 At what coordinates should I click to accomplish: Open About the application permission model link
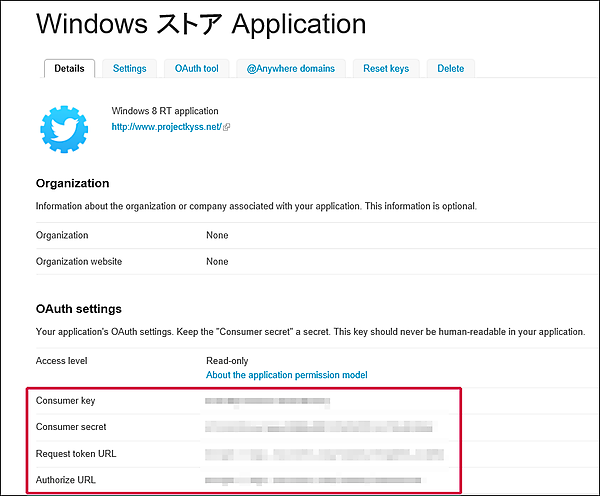(x=287, y=375)
